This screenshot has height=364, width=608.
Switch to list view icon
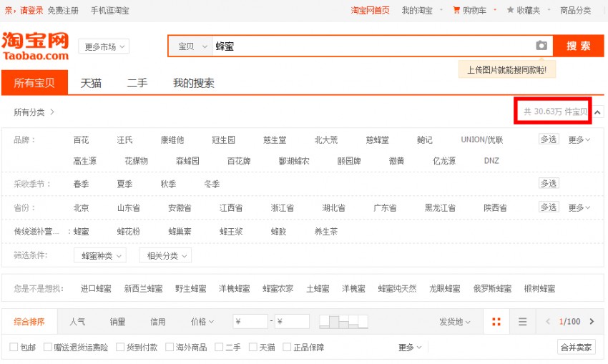[522, 321]
